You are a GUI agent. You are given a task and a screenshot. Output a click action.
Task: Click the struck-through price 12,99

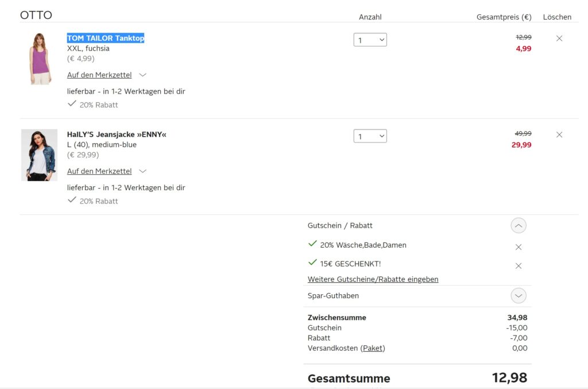coord(524,37)
